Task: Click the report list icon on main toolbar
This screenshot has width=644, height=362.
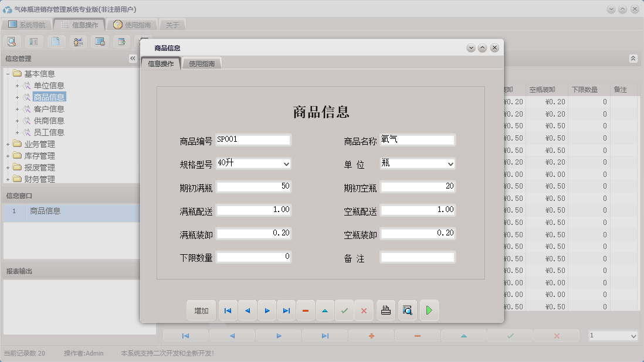Action: click(x=35, y=42)
